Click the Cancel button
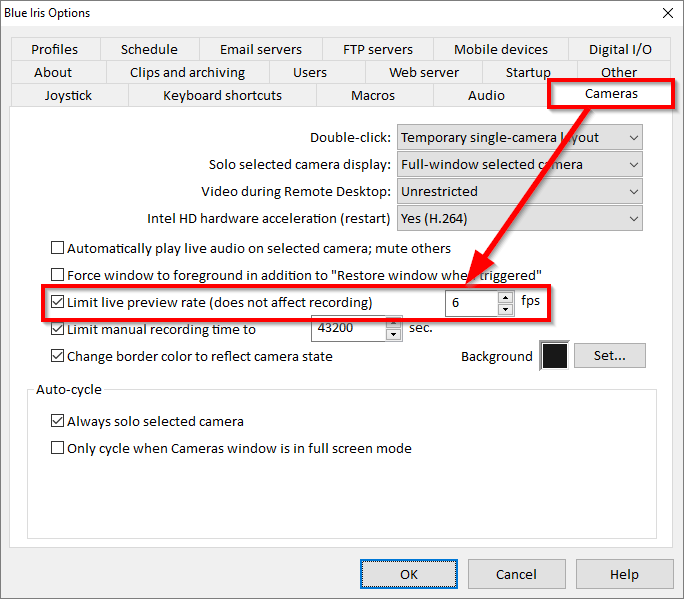 [516, 574]
